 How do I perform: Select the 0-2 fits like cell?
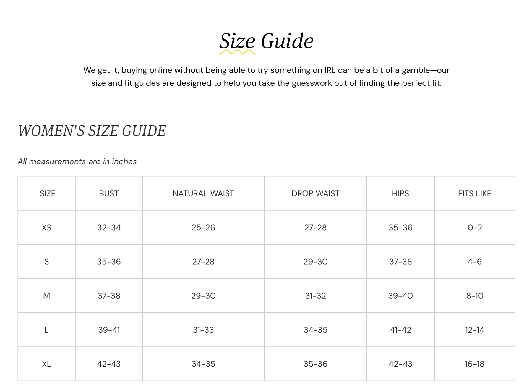(474, 228)
